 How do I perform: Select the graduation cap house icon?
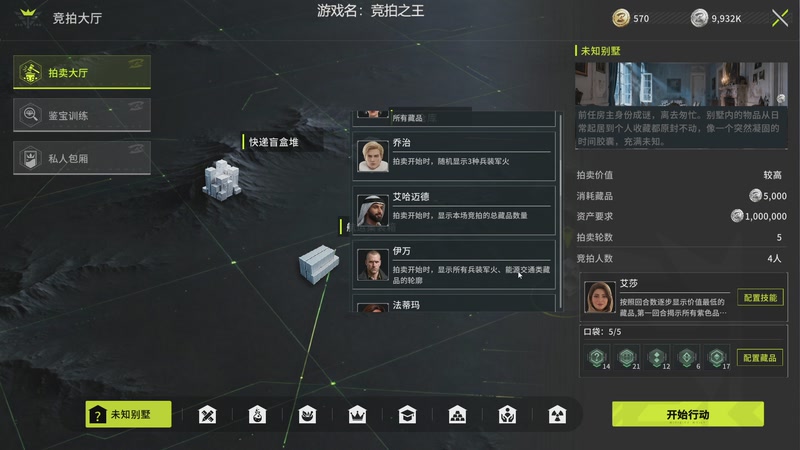pyautogui.click(x=407, y=415)
